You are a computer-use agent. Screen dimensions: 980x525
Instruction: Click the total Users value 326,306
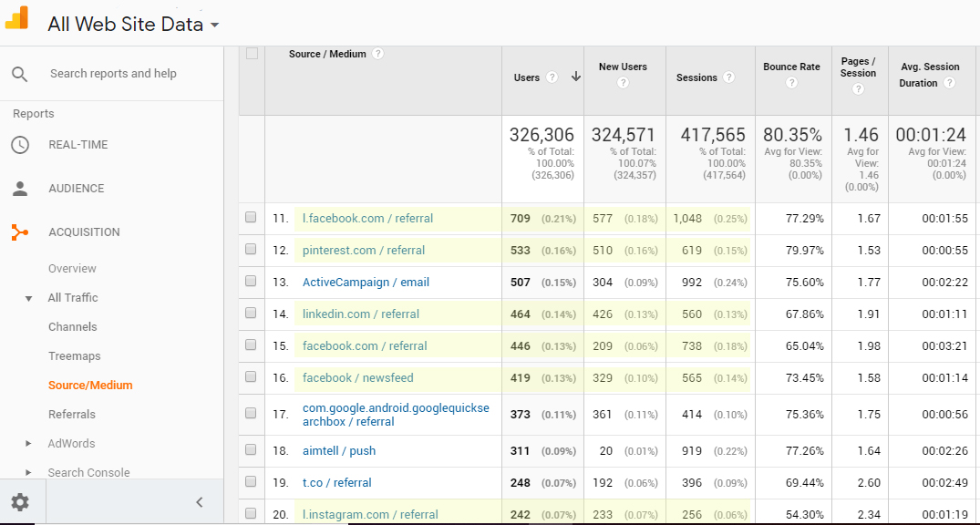pos(542,134)
